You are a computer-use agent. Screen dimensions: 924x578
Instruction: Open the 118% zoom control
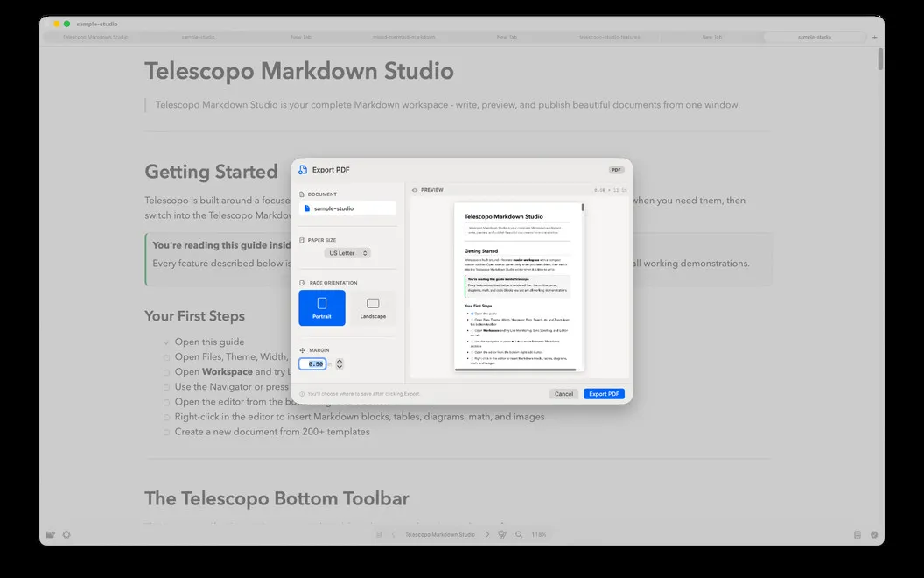tap(539, 534)
